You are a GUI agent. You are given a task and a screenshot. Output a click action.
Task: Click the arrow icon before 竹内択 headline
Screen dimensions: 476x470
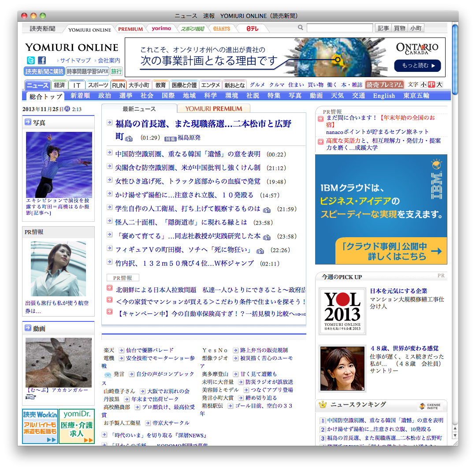(110, 262)
